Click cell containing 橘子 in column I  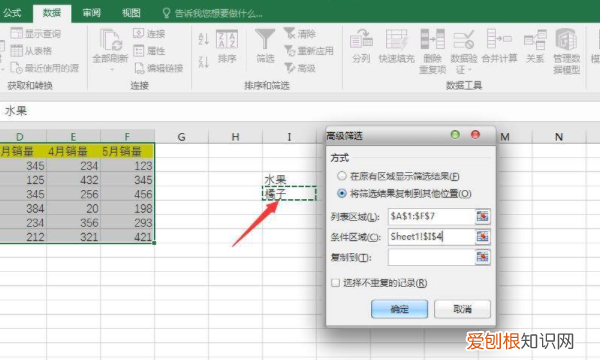[x=289, y=194]
